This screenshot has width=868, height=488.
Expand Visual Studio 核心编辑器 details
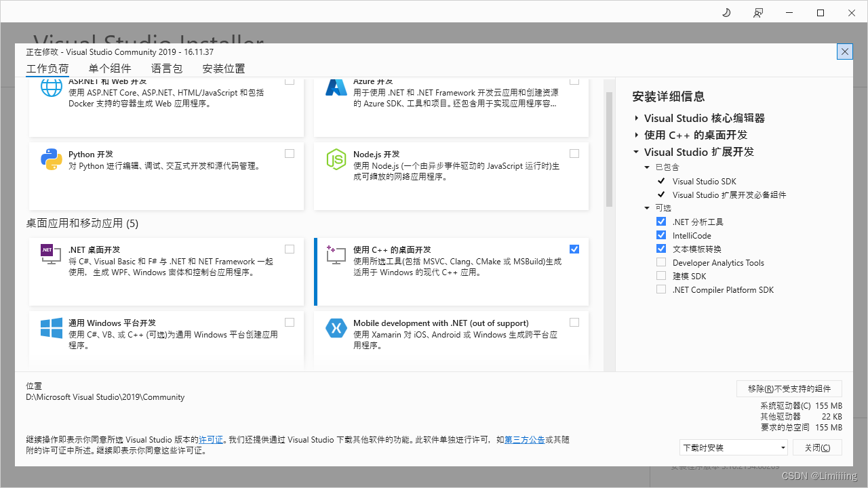click(636, 118)
